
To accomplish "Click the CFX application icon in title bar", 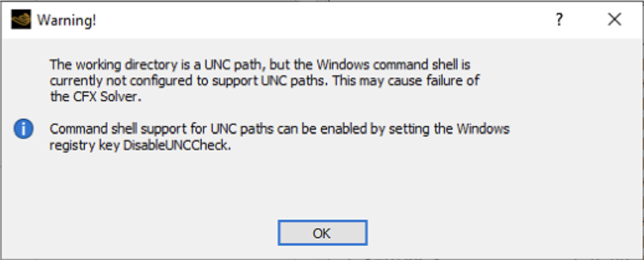I will point(21,20).
